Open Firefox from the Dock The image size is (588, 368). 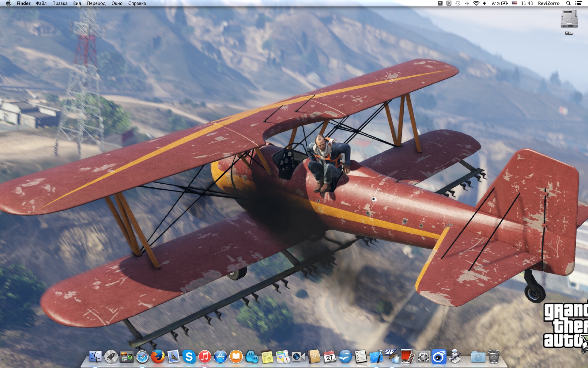pos(158,357)
